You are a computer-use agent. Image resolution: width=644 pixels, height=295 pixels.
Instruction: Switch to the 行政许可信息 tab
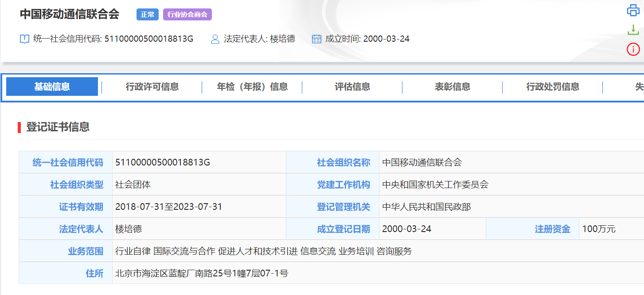[152, 87]
